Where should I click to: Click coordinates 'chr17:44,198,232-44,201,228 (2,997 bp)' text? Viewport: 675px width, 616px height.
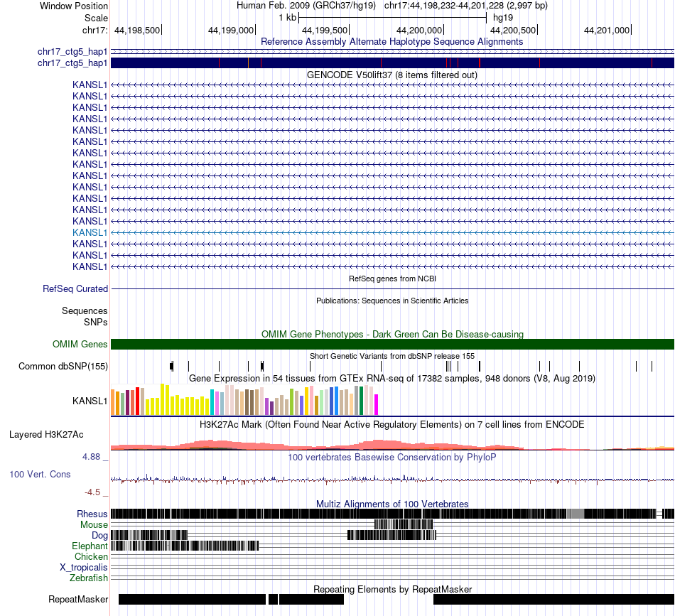point(466,6)
